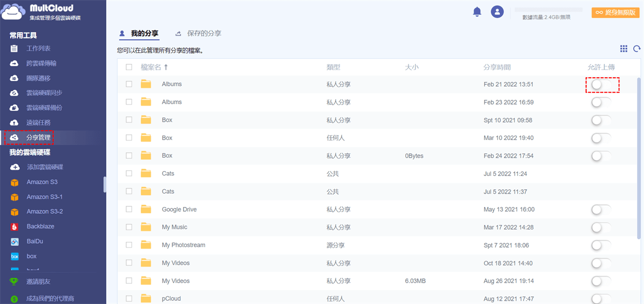This screenshot has width=644, height=304.
Task: Open 團隊遷移 team migration
Action: tap(39, 78)
